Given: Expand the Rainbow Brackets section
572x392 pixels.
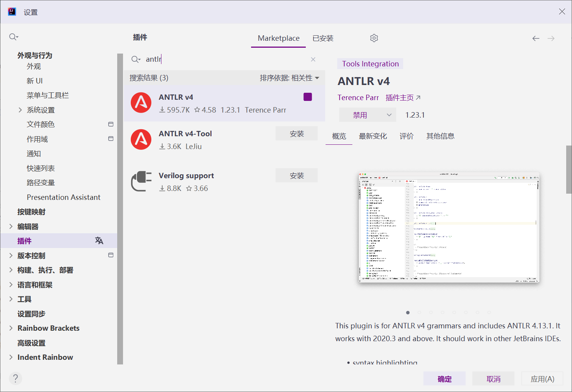Looking at the screenshot, I should point(11,328).
